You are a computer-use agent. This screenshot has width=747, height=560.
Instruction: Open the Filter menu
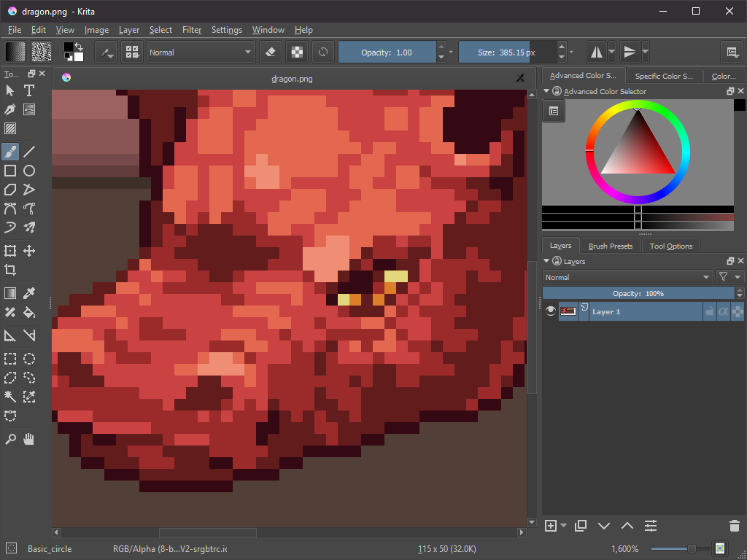tap(191, 30)
